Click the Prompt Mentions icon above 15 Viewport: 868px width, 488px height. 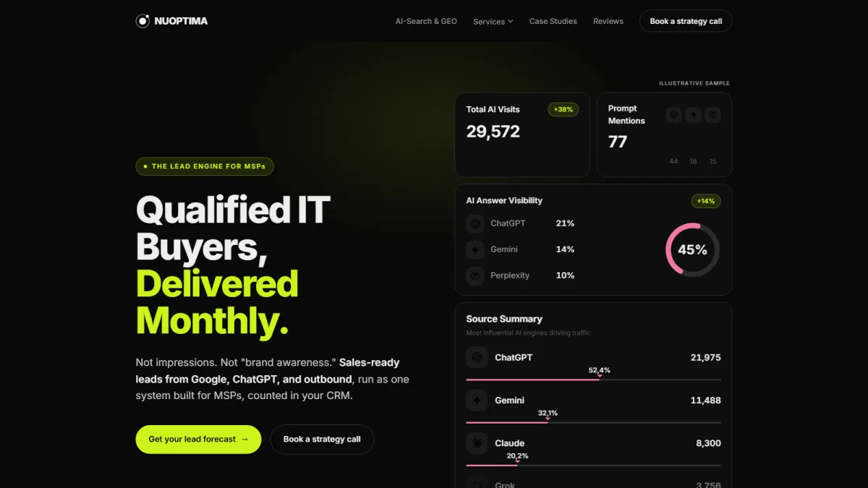point(712,114)
